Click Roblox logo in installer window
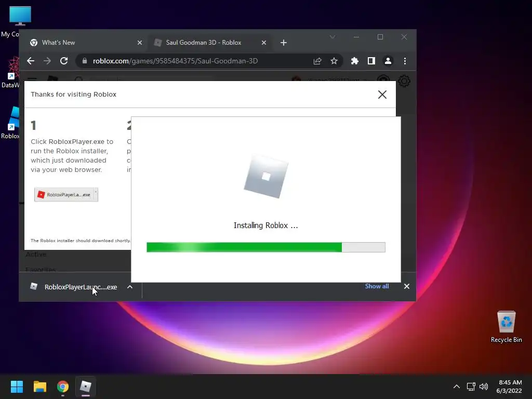Screen dimensions: 532x399 click(x=266, y=177)
